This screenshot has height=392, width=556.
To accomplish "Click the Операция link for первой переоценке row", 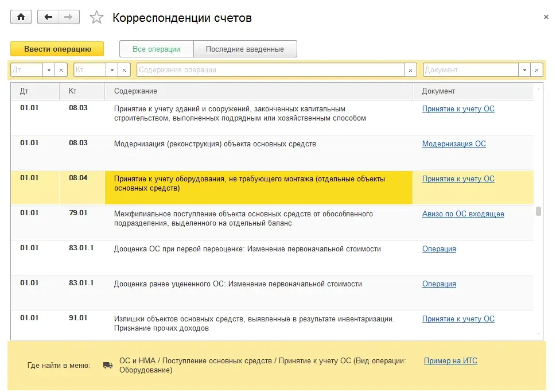I will click(x=439, y=249).
